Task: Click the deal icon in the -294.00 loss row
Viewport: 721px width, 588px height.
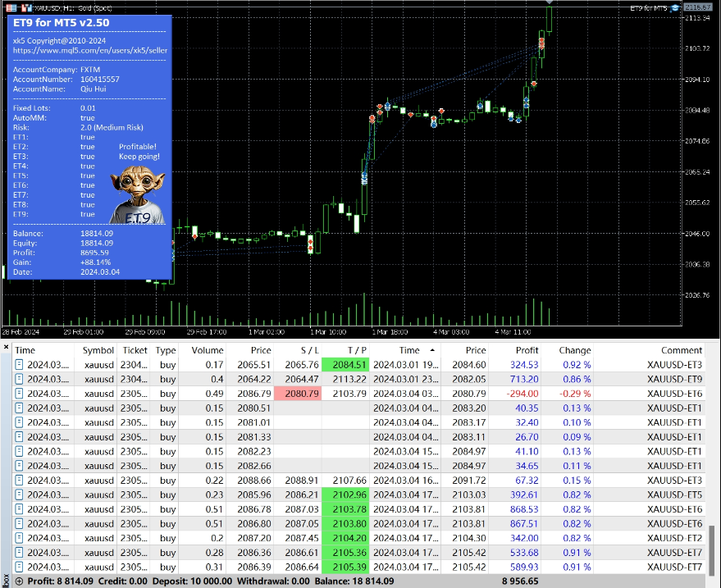Action: click(20, 394)
